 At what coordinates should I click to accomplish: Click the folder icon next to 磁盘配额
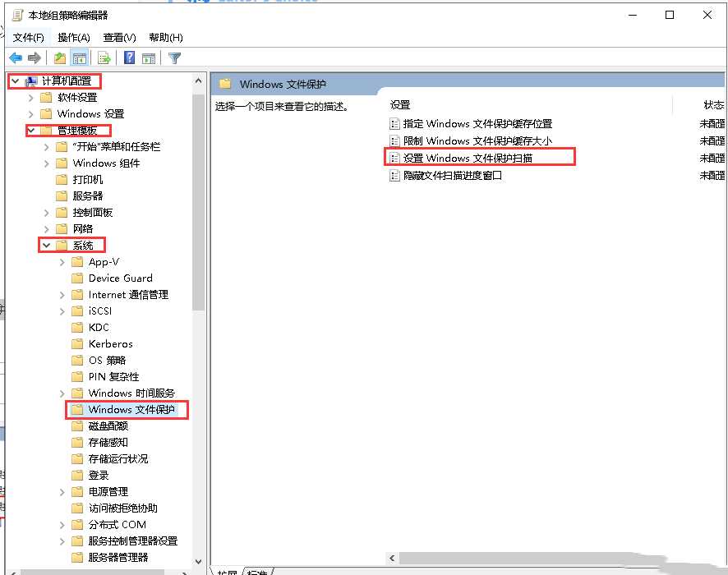[x=77, y=426]
